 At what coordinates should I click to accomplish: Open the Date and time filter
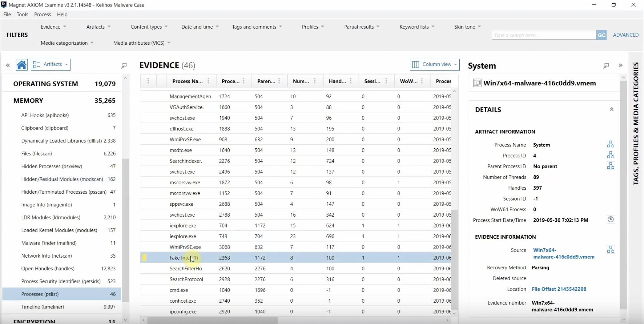200,27
